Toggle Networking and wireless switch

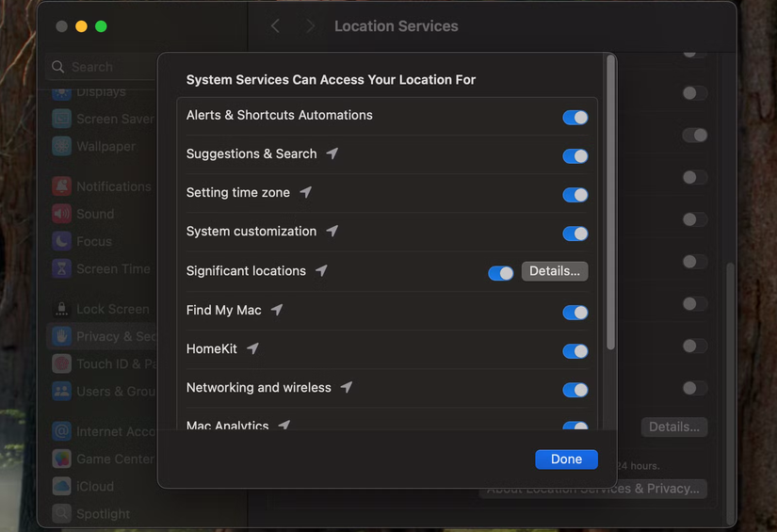(575, 390)
